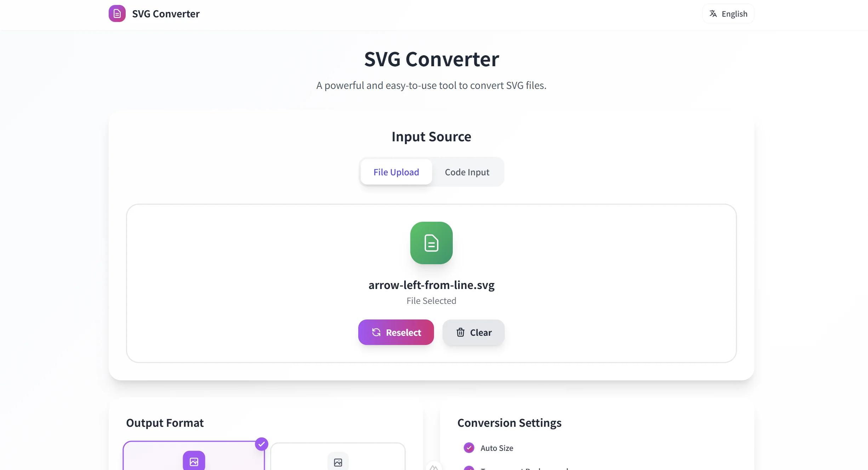Switch to the File Upload tab
Screen dimensions: 868x470
[396, 172]
